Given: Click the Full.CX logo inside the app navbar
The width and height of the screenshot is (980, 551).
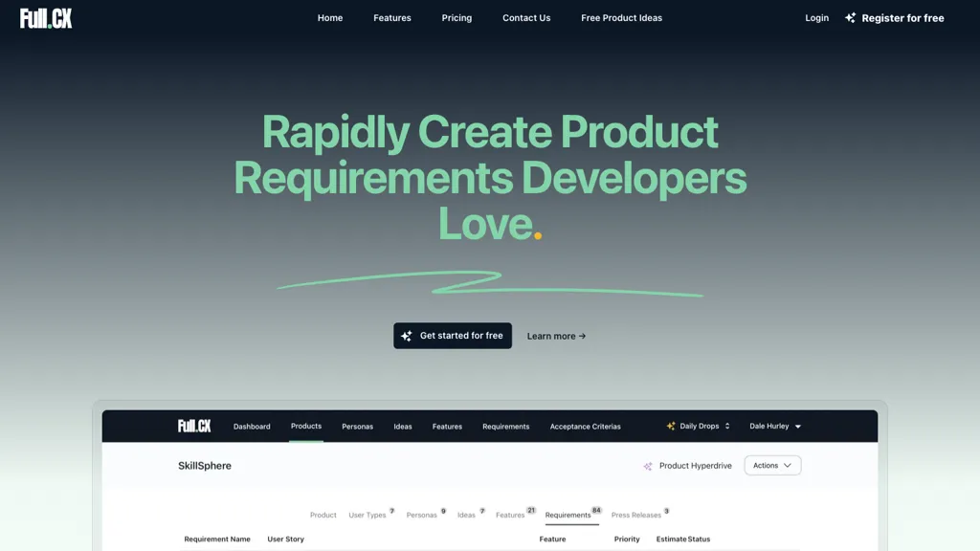Looking at the screenshot, I should pos(194,426).
